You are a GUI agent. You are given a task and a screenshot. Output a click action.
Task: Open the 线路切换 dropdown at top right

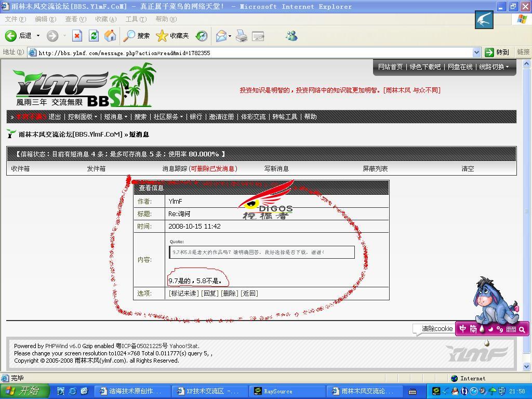coord(494,67)
